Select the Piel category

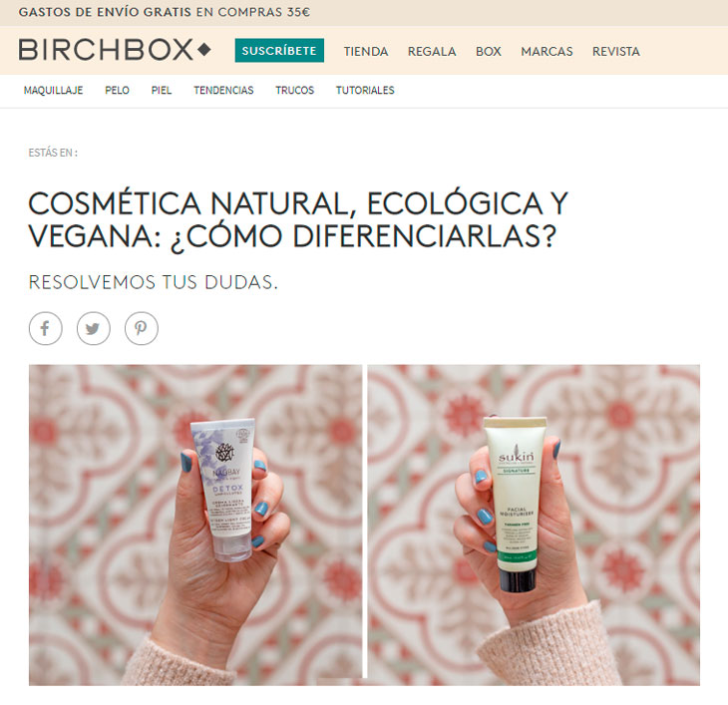(x=162, y=90)
